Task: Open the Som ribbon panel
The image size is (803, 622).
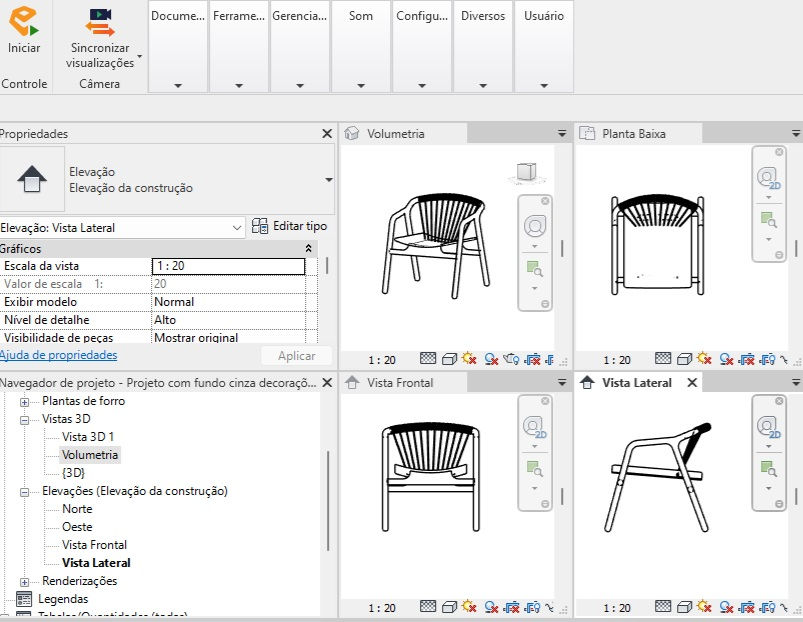Action: 361,46
